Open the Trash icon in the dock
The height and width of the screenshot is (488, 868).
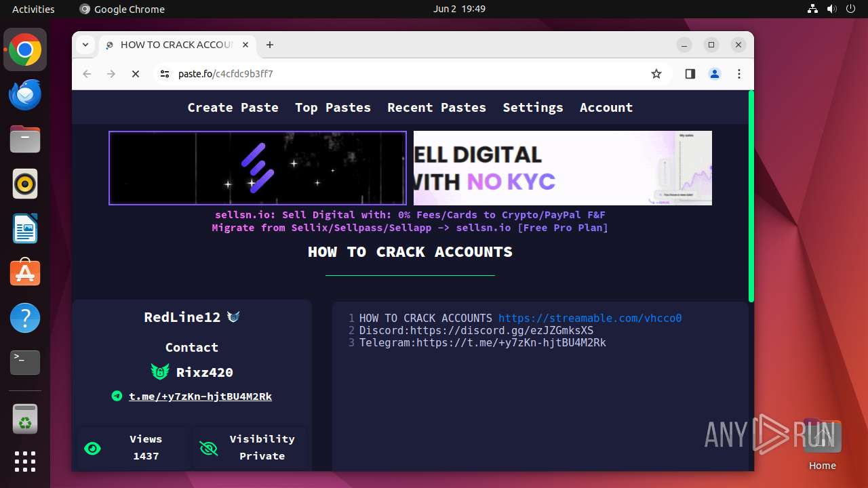point(25,419)
